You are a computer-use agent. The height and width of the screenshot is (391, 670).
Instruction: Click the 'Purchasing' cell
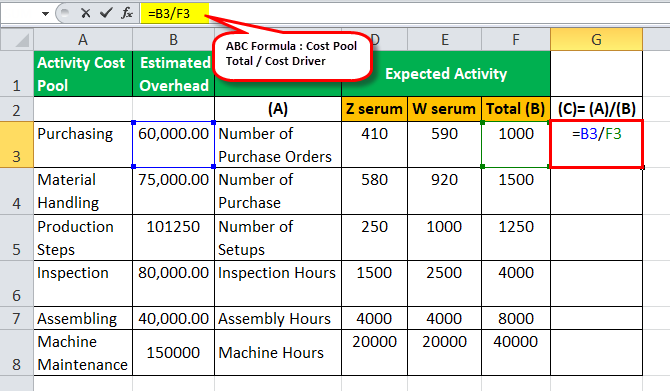[83, 144]
